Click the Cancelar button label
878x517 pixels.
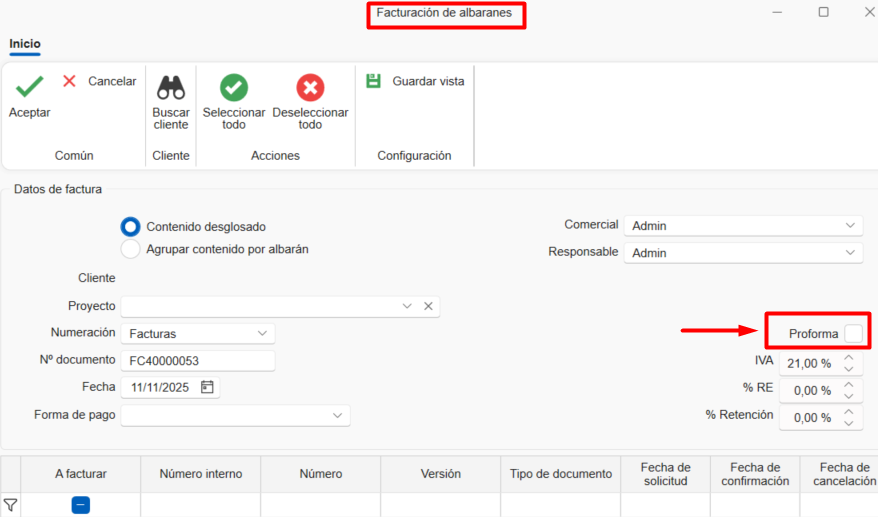[112, 81]
